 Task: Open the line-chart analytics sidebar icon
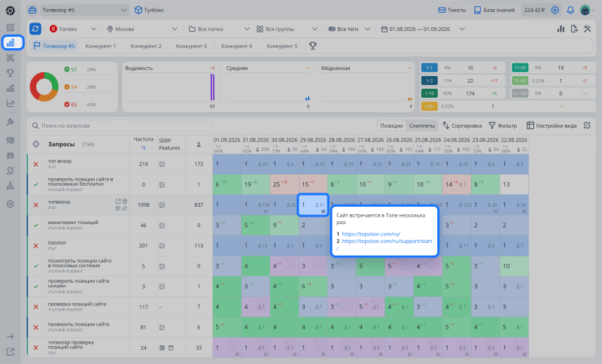(11, 103)
